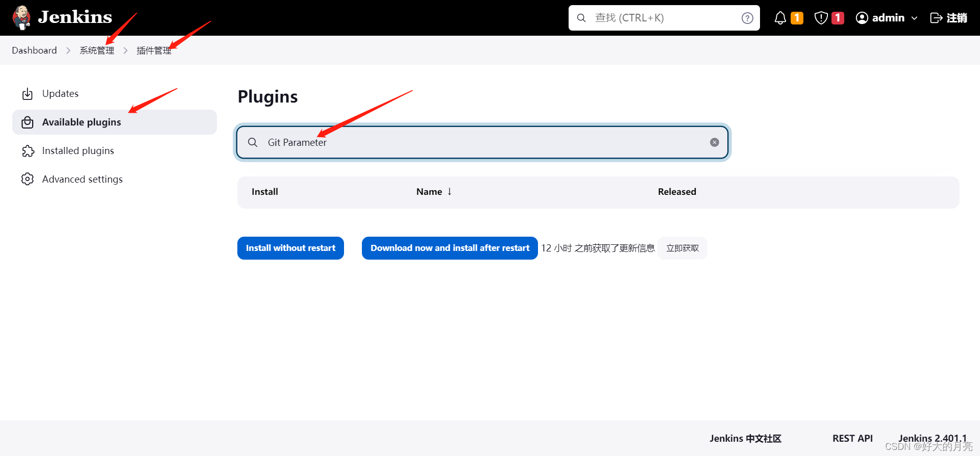
Task: Click the Installed plugins puzzle icon
Action: tap(28, 151)
